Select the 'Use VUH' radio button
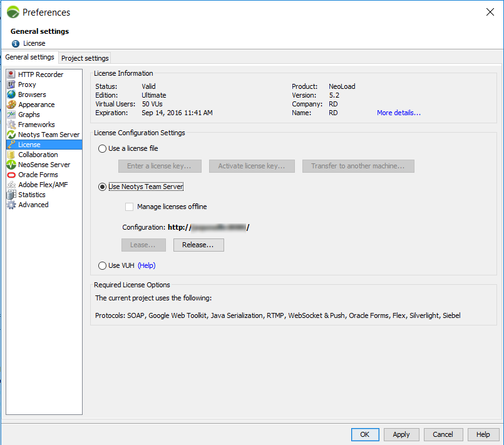Screen dimensions: 504x445 tap(103, 265)
